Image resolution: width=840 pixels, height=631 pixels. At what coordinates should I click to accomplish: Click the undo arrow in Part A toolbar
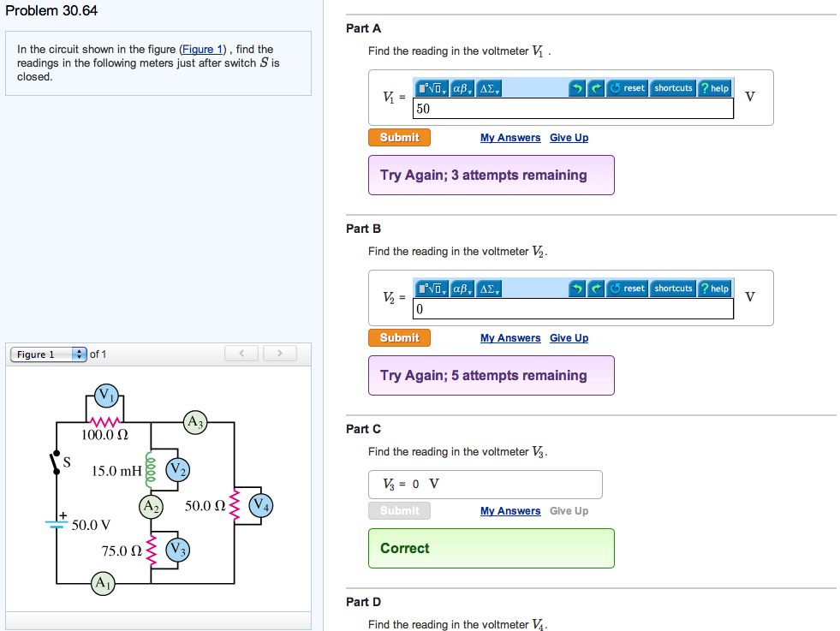pyautogui.click(x=577, y=88)
